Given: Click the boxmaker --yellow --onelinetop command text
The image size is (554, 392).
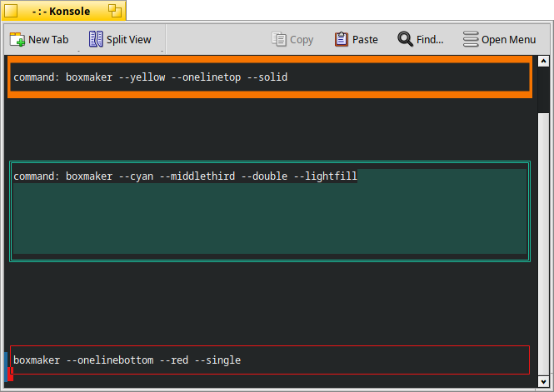Looking at the screenshot, I should pos(151,77).
